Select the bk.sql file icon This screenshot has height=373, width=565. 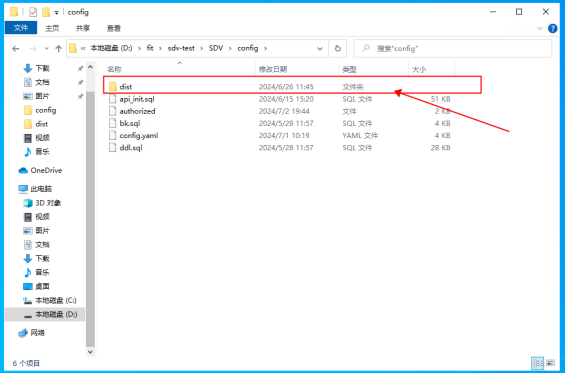[113, 123]
